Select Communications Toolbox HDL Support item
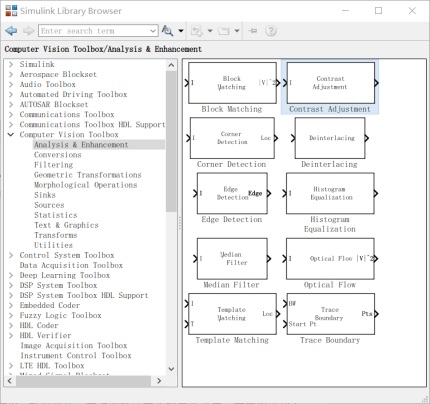The width and height of the screenshot is (430, 404). click(92, 125)
